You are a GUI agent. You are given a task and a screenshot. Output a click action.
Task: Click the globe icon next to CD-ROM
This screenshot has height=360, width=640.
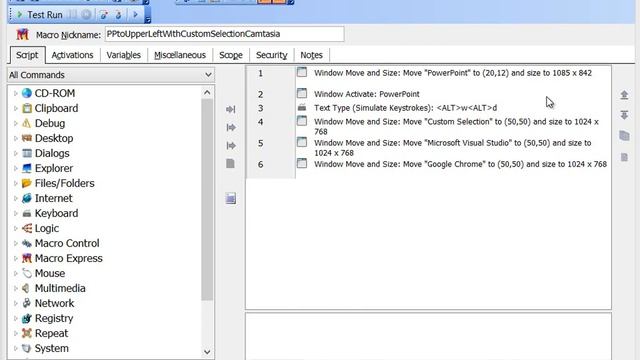pos(27,93)
